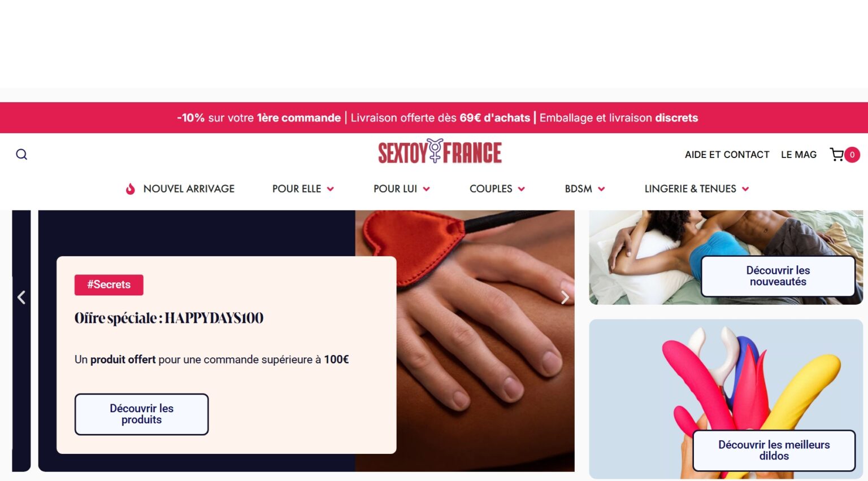Click Découvrir les meilleurs dildos button
868x481 pixels.
(x=774, y=450)
